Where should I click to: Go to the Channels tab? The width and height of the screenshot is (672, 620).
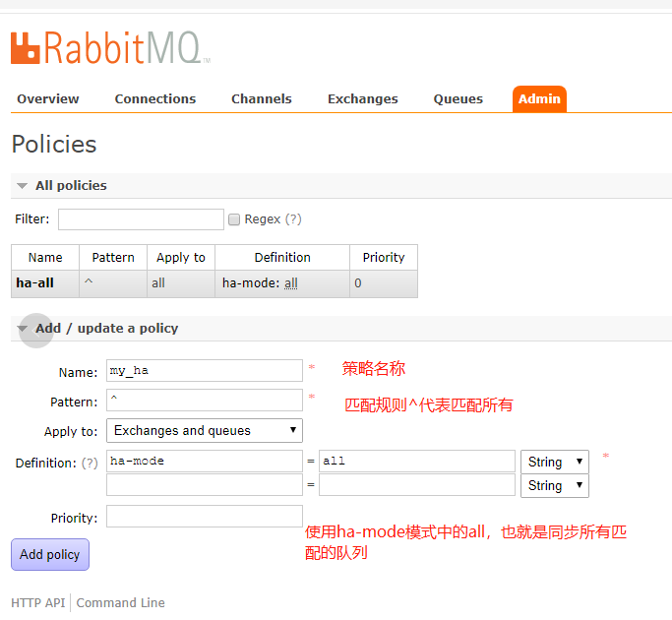pyautogui.click(x=262, y=99)
